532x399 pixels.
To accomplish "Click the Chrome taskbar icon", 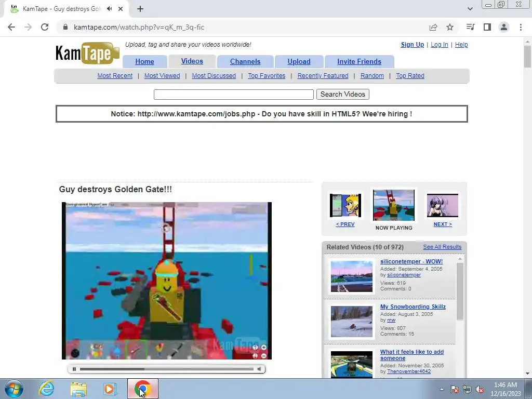I will click(x=143, y=389).
